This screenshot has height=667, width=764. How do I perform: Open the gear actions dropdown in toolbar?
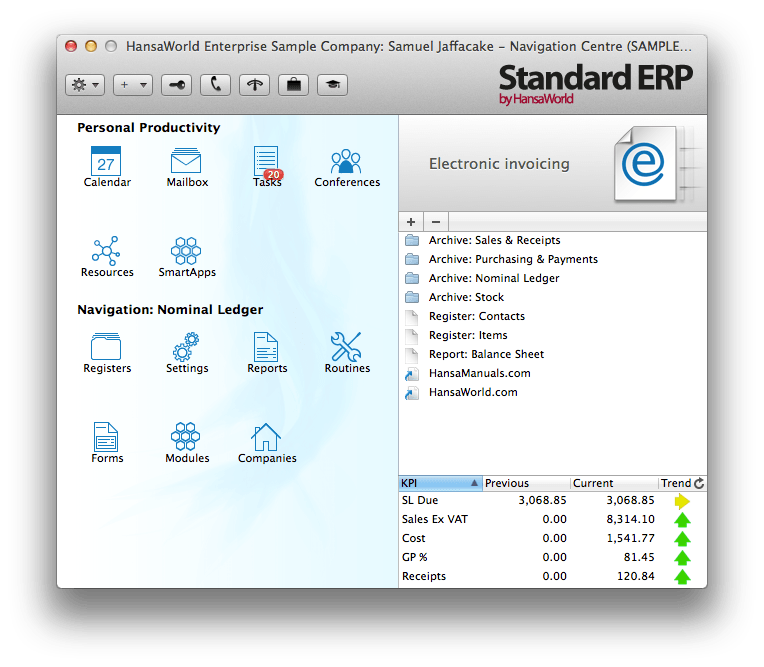[85, 85]
